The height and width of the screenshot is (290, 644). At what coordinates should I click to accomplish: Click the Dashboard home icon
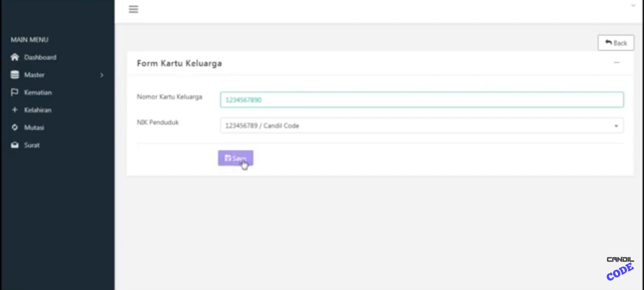point(14,57)
